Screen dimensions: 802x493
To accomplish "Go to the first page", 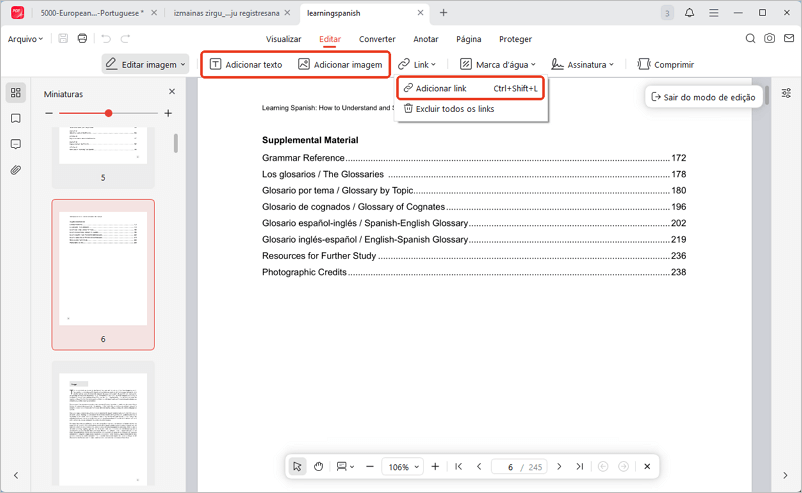I will pos(459,466).
